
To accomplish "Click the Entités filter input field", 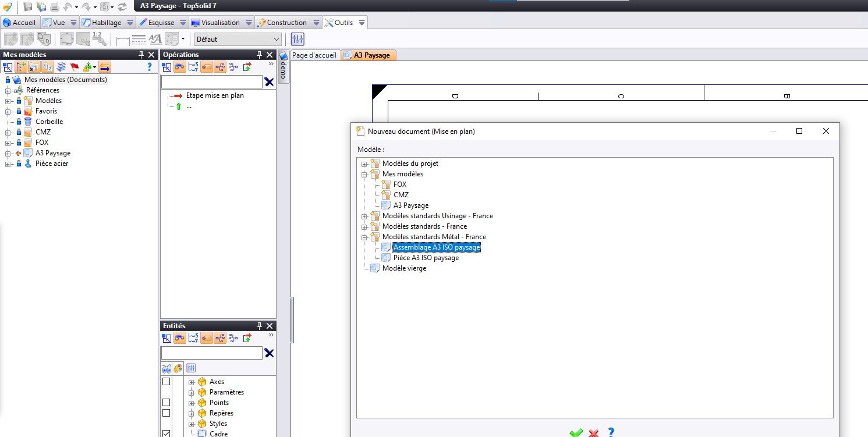I will [x=212, y=353].
